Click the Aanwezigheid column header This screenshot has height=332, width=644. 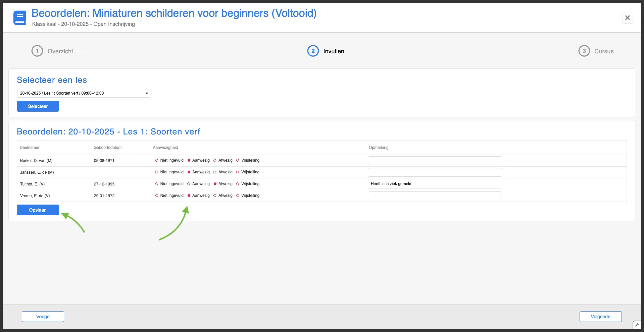point(165,148)
